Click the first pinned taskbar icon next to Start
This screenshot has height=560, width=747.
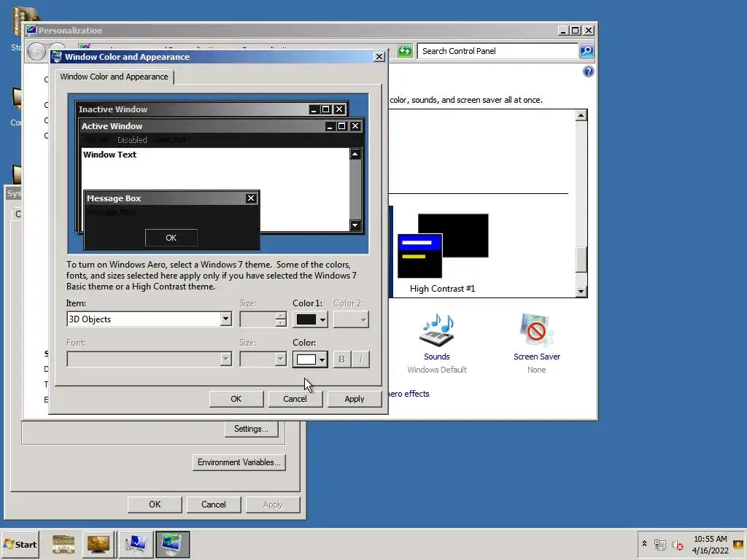63,544
